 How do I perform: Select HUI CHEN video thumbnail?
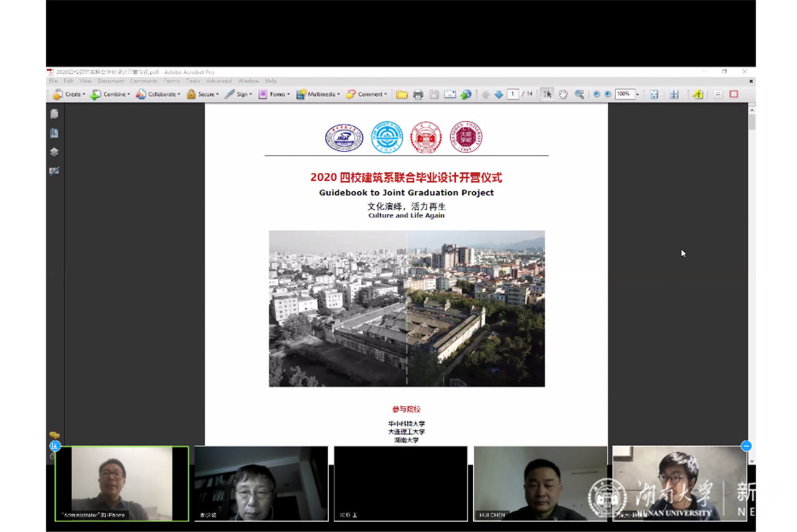[541, 484]
